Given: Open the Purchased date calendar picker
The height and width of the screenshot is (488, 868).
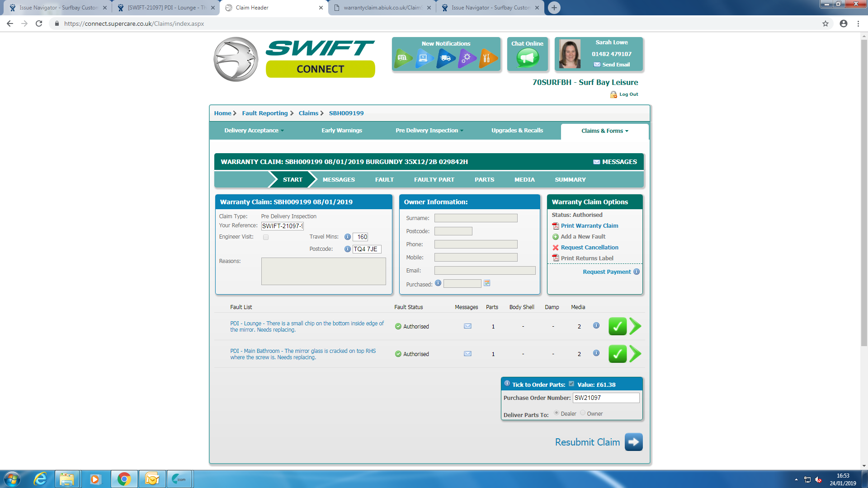Looking at the screenshot, I should pyautogui.click(x=487, y=283).
